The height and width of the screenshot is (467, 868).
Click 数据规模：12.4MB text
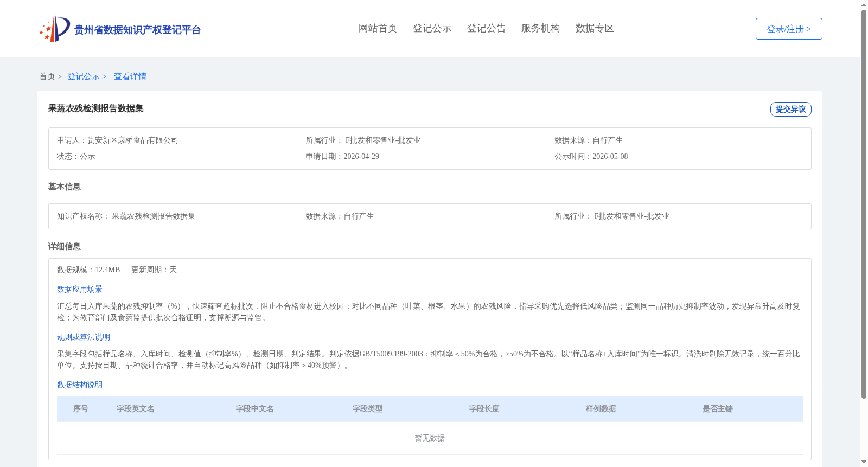[x=88, y=270]
